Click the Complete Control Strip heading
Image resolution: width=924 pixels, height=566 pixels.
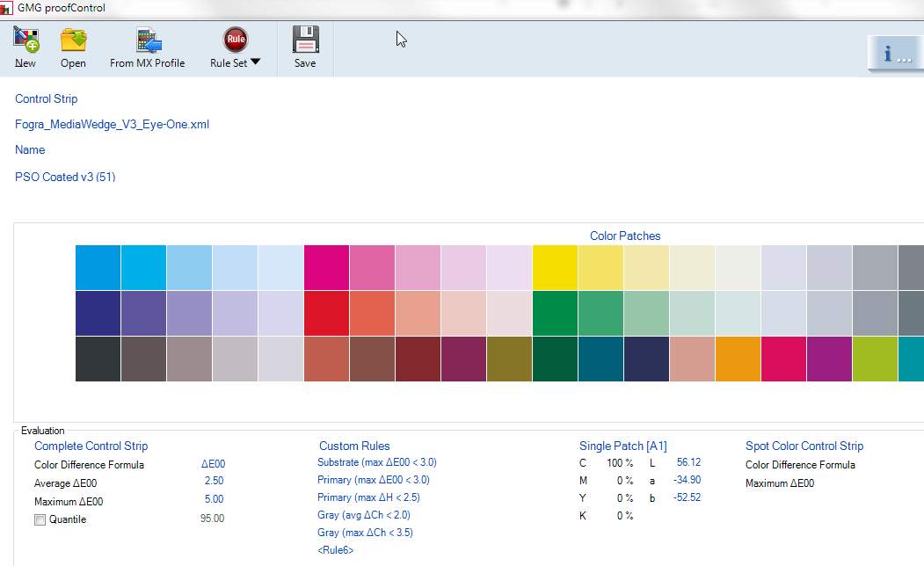tap(91, 446)
